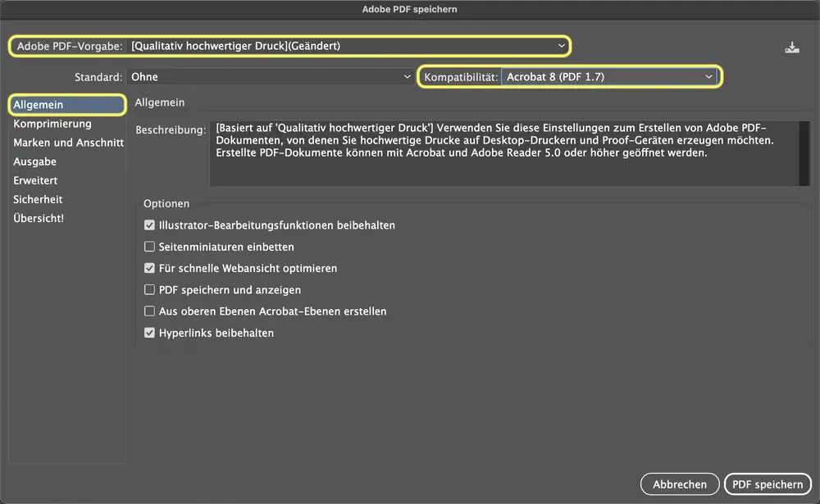Open Marken und Anschnitt section
Viewport: 820px width, 504px height.
point(68,143)
